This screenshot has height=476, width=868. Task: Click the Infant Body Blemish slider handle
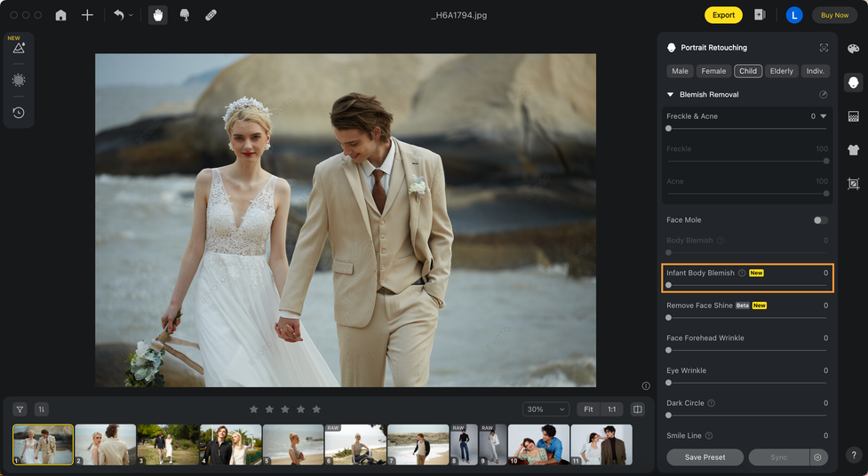(669, 285)
